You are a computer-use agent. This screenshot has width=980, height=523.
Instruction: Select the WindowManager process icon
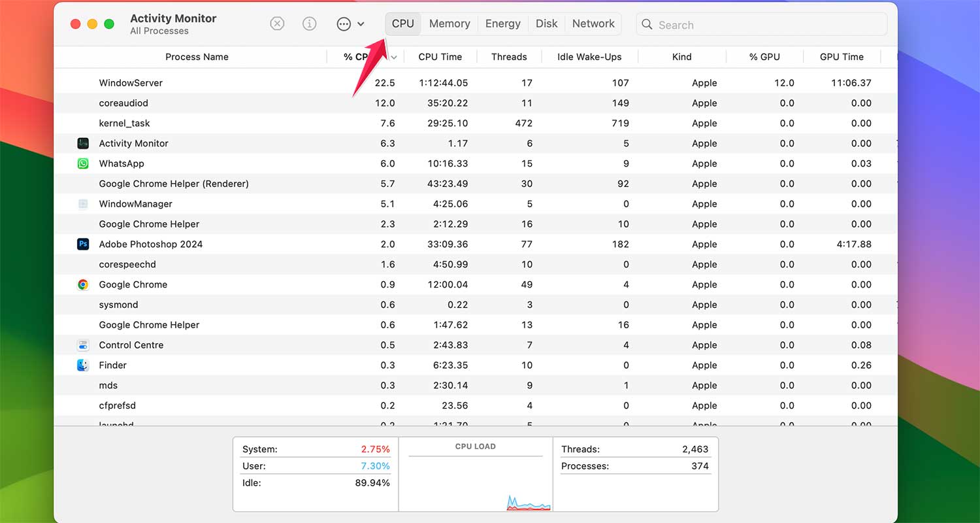point(82,203)
